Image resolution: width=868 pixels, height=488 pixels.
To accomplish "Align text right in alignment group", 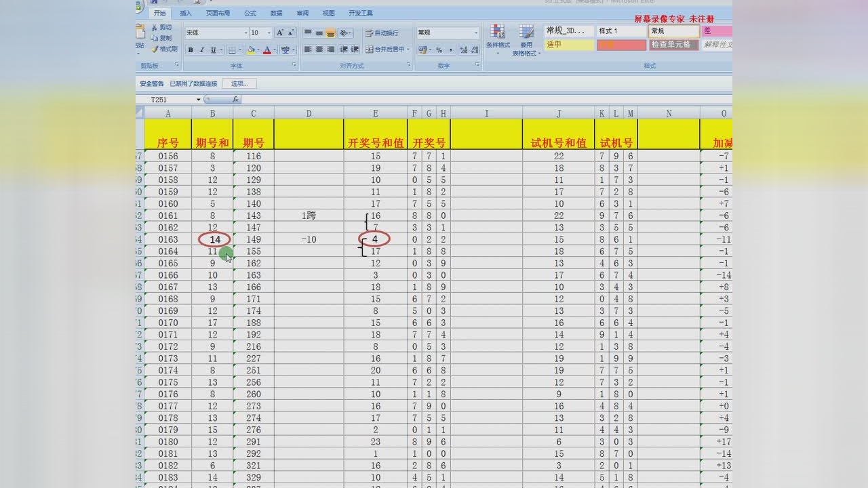I will click(330, 49).
